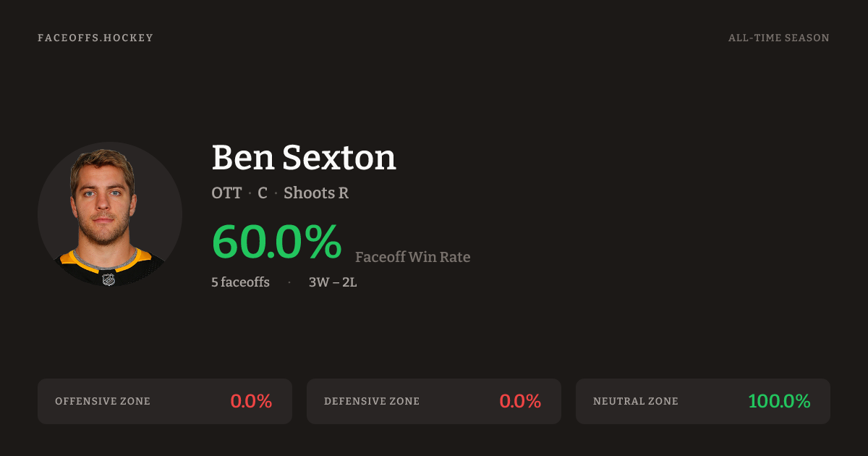Click the Ben Sexton player name

304,158
